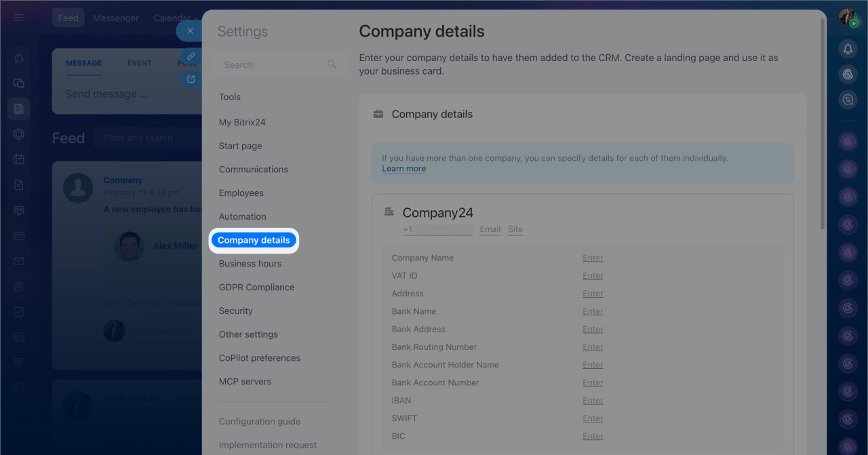Open notifications bell icon
868x455 pixels.
pos(848,49)
